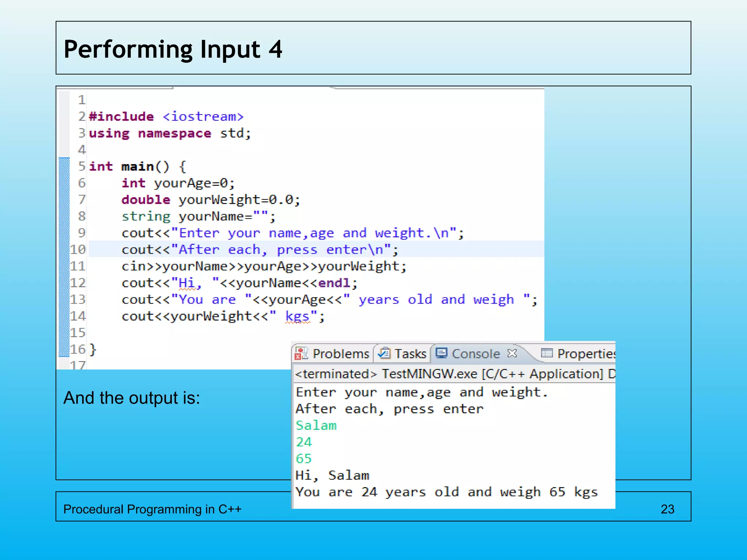
Task: Click the closing brace on line 16
Action: [93, 349]
